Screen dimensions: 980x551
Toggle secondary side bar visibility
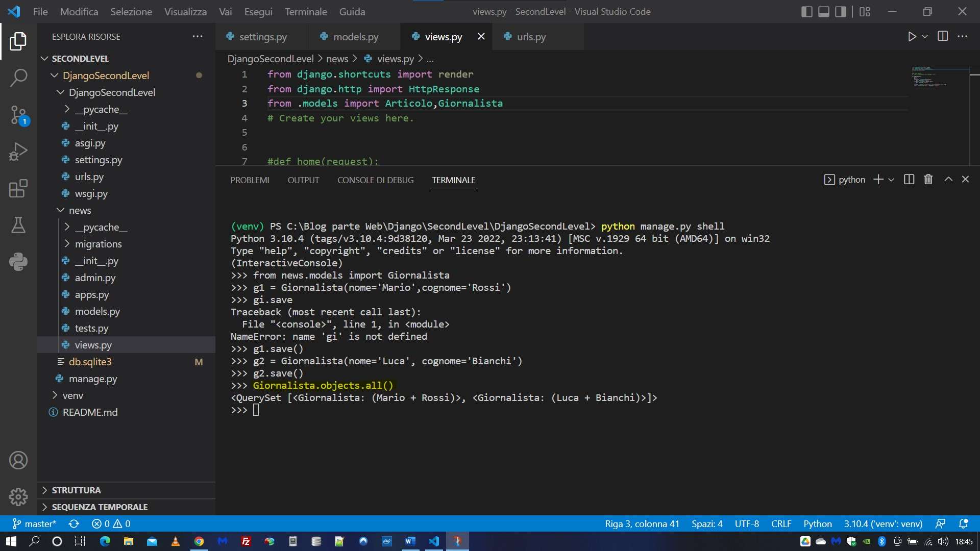point(840,11)
